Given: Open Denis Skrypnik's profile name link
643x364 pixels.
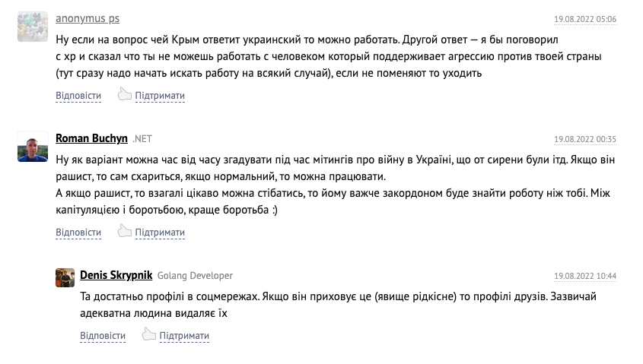Looking at the screenshot, I should tap(116, 275).
